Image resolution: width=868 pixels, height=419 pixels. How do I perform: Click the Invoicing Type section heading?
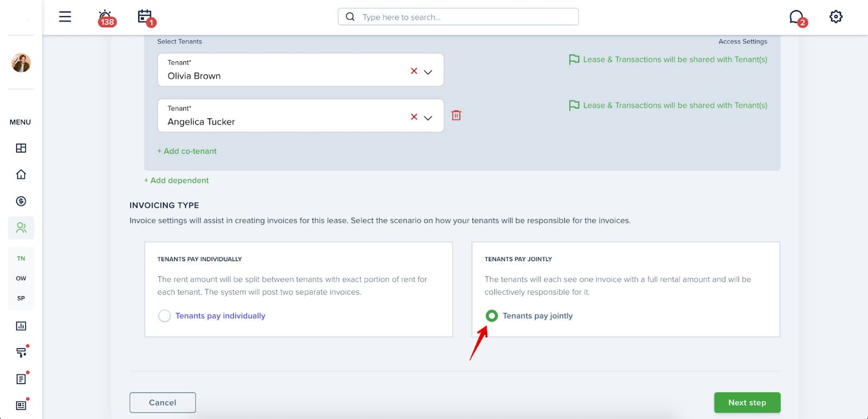pyautogui.click(x=164, y=205)
